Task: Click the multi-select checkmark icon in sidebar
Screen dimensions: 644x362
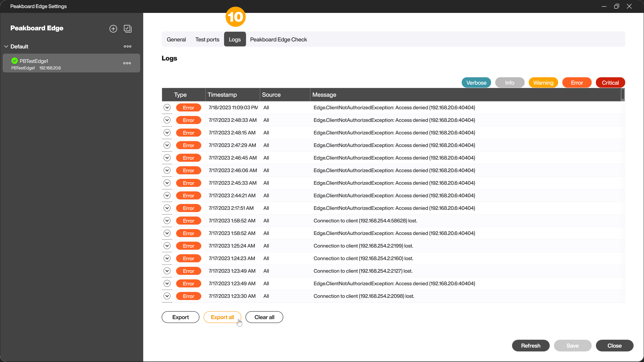Action: (127, 28)
